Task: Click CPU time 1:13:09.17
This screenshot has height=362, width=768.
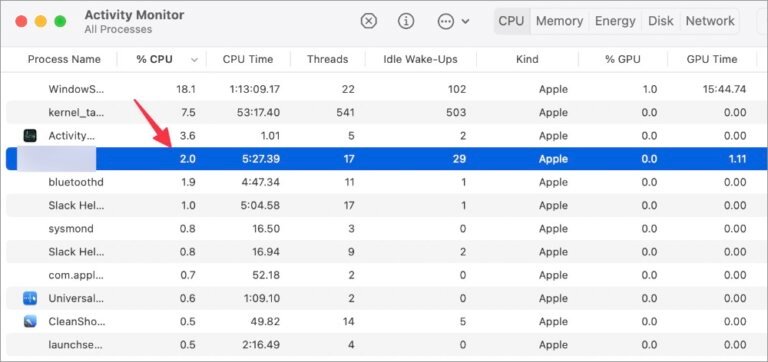Action: pyautogui.click(x=255, y=89)
